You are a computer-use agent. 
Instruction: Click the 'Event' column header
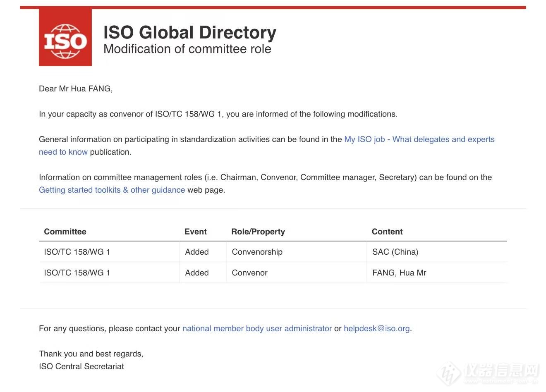(x=195, y=232)
